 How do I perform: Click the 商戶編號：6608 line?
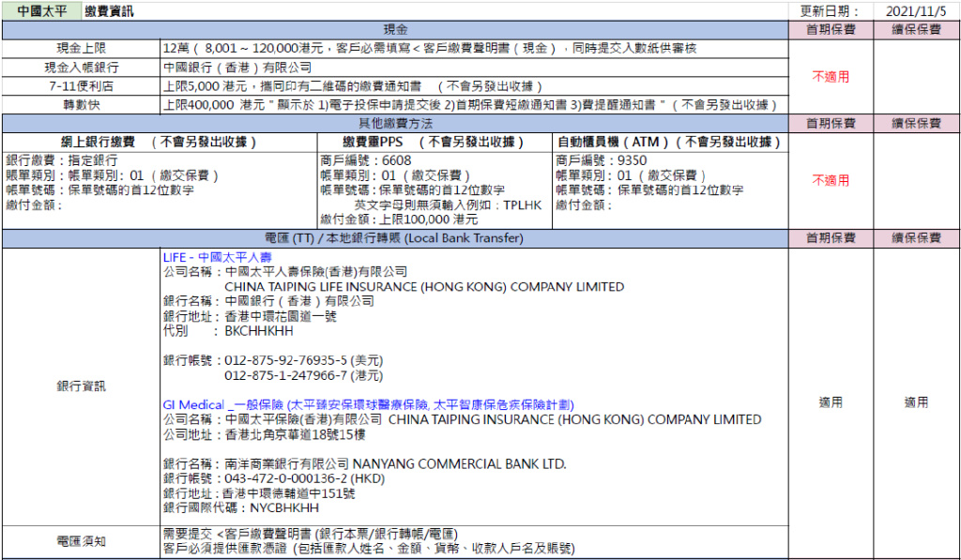[x=365, y=160]
